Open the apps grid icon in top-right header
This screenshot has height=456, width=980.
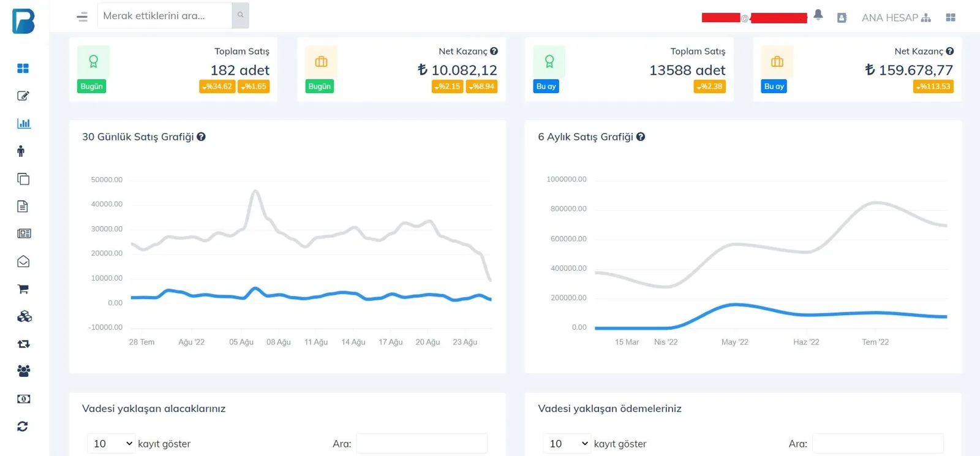951,18
